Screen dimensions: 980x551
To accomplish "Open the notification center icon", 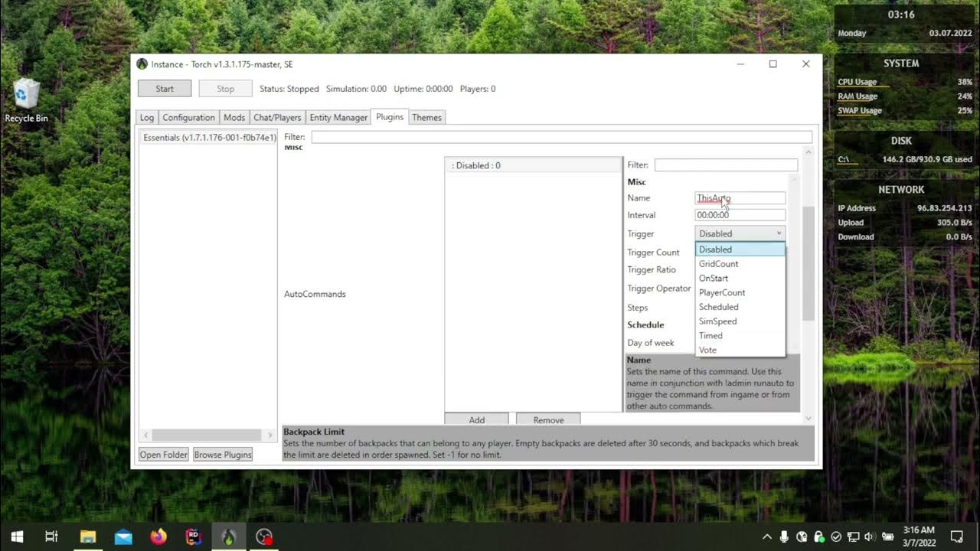I will 957,536.
